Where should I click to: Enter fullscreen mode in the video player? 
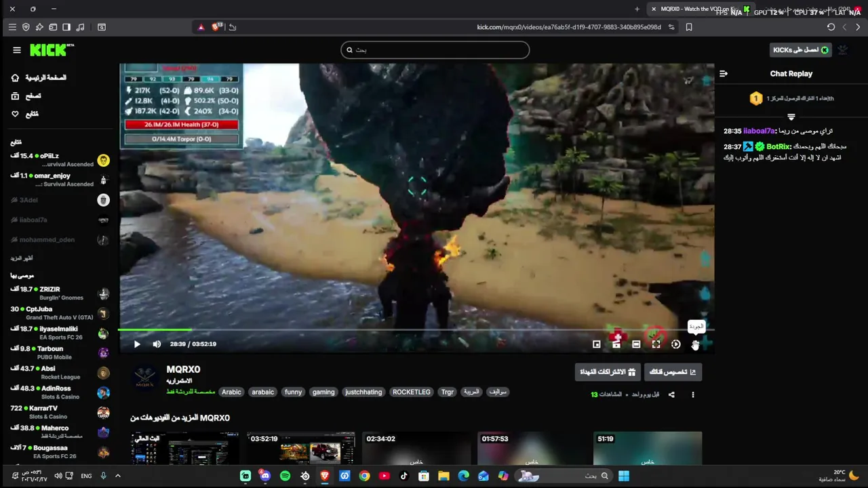click(x=656, y=344)
